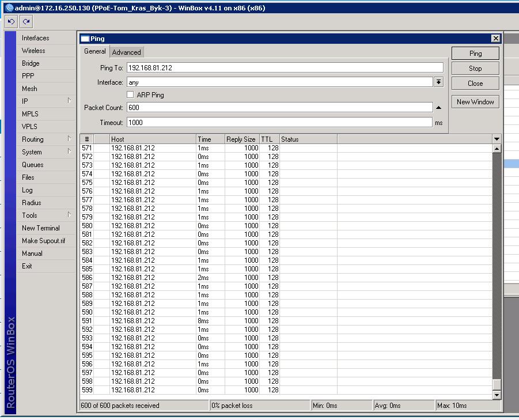This screenshot has height=420, width=519.
Task: Sort by the Host column header
Action: [153, 139]
